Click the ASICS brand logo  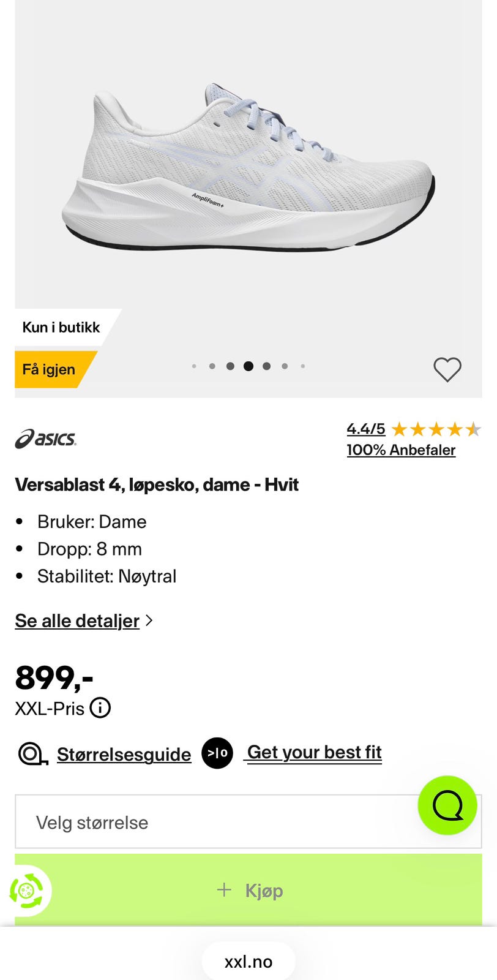tap(46, 439)
